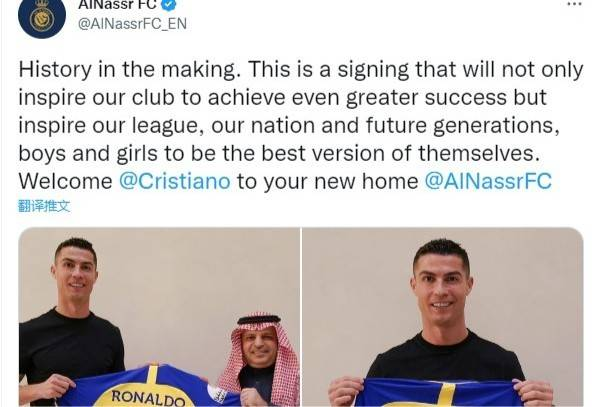Open the right photo of Ronaldo alone
Screen dimensions: 599x407
(x=443, y=317)
